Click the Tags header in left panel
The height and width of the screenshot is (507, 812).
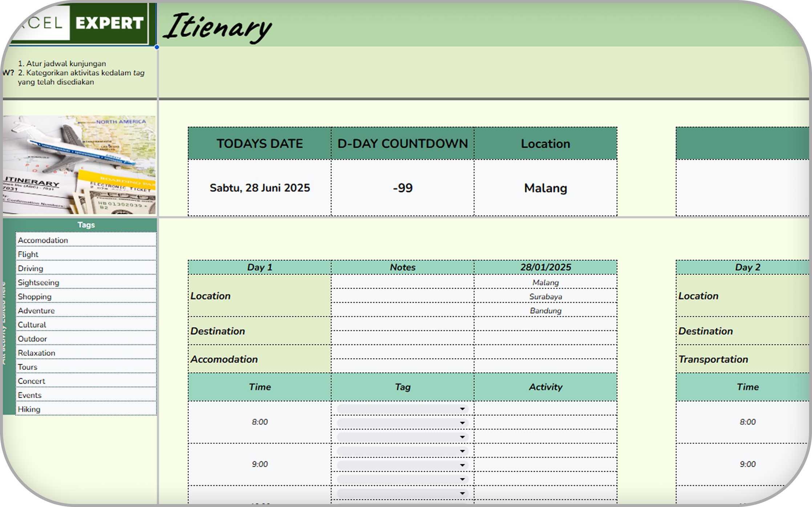(x=86, y=225)
